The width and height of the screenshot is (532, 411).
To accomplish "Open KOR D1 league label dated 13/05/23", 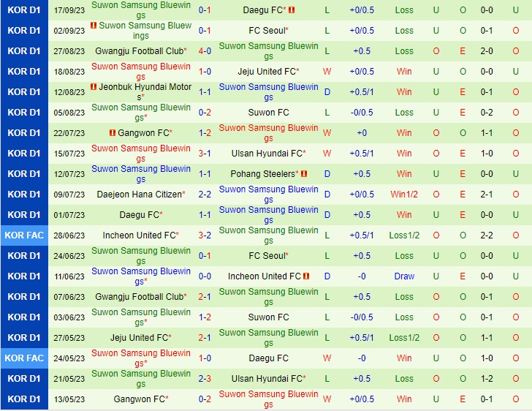I will [24, 399].
